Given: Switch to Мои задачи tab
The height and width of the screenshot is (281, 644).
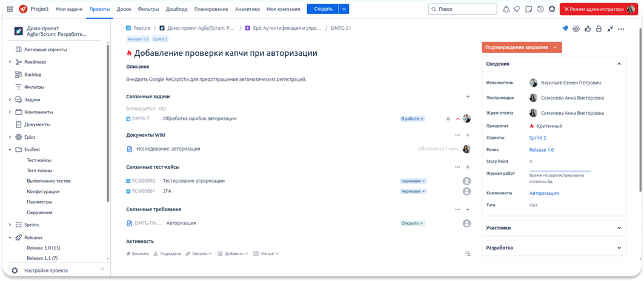Looking at the screenshot, I should pyautogui.click(x=69, y=8).
